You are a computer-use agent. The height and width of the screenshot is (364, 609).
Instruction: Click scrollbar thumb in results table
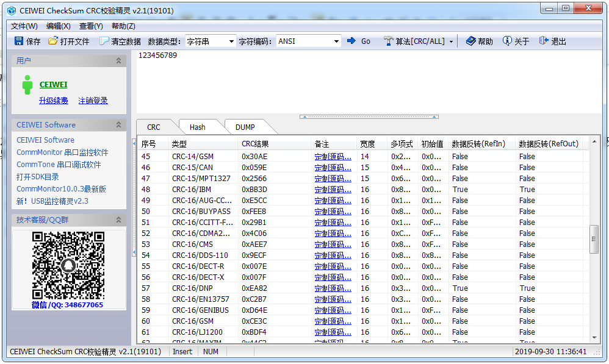tap(594, 239)
